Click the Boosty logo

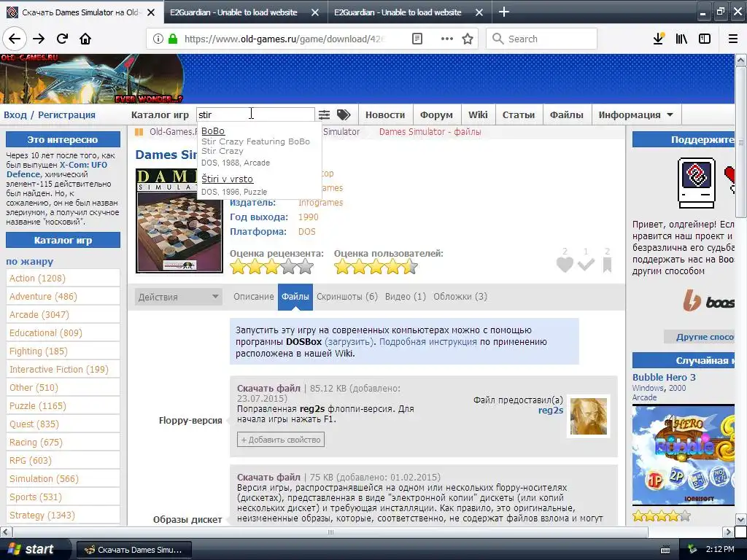coord(708,301)
